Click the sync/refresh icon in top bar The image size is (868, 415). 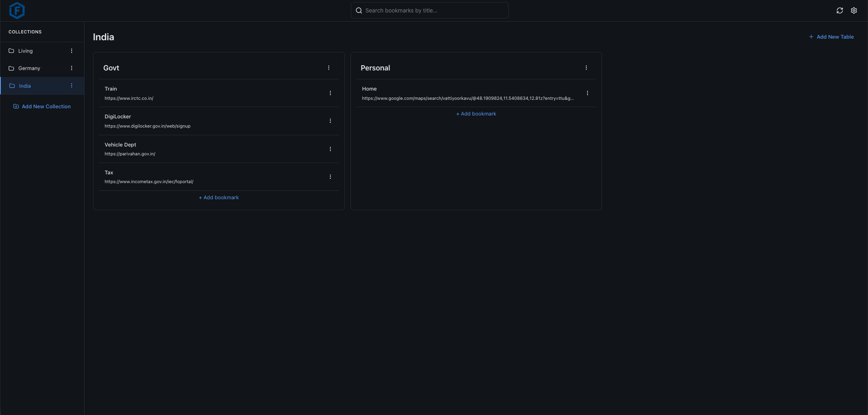pos(839,10)
